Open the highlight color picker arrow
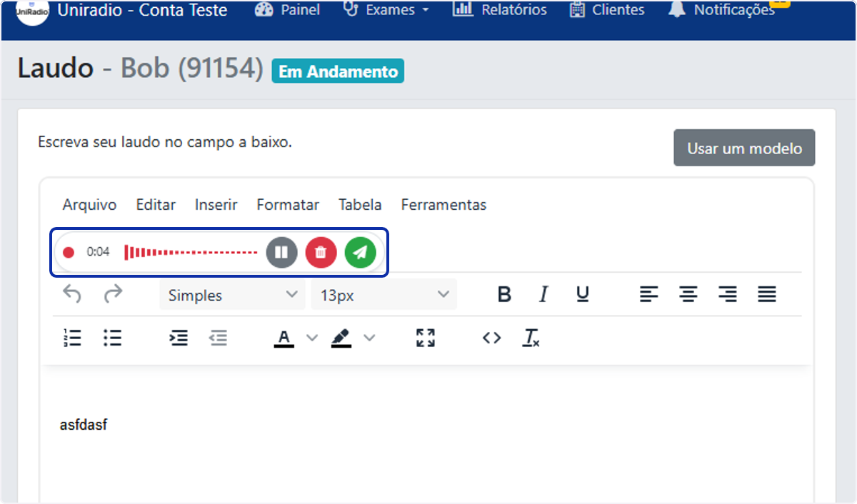The image size is (857, 504). pyautogui.click(x=369, y=338)
